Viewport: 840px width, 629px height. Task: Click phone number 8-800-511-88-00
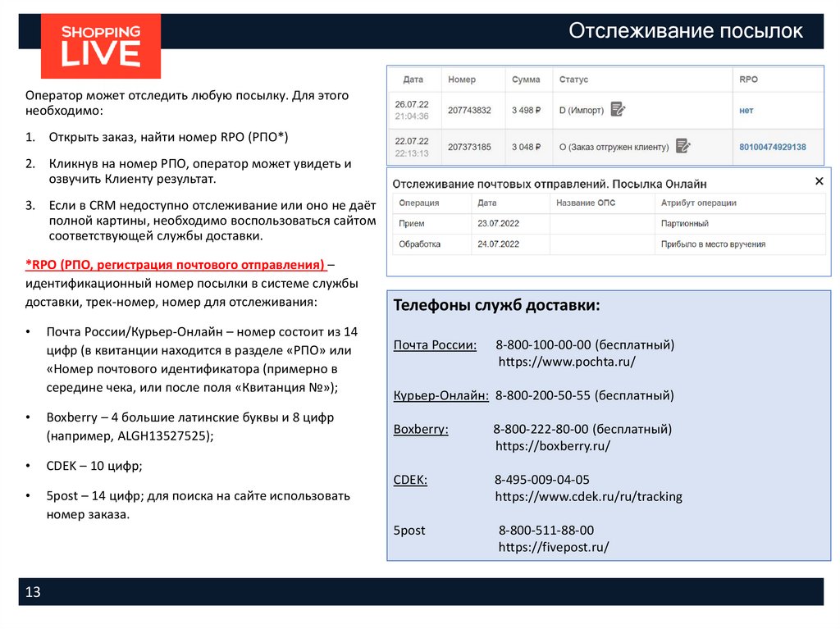coord(546,531)
